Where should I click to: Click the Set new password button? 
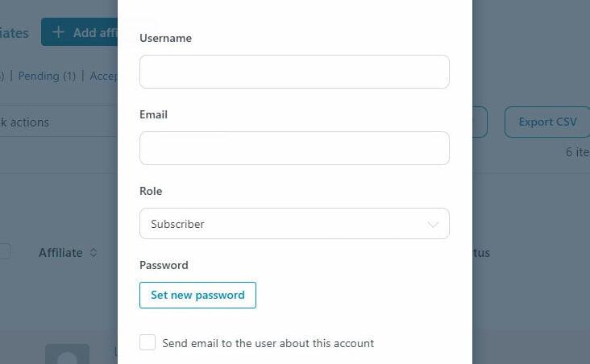coord(197,296)
